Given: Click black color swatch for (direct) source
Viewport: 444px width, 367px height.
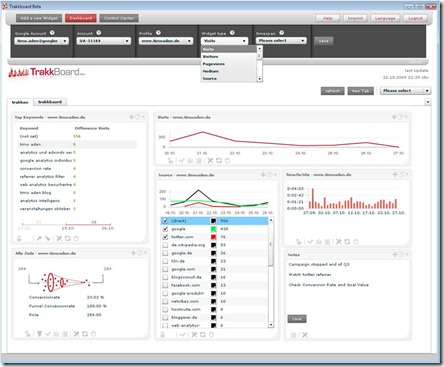Looking at the screenshot, I should coord(214,221).
